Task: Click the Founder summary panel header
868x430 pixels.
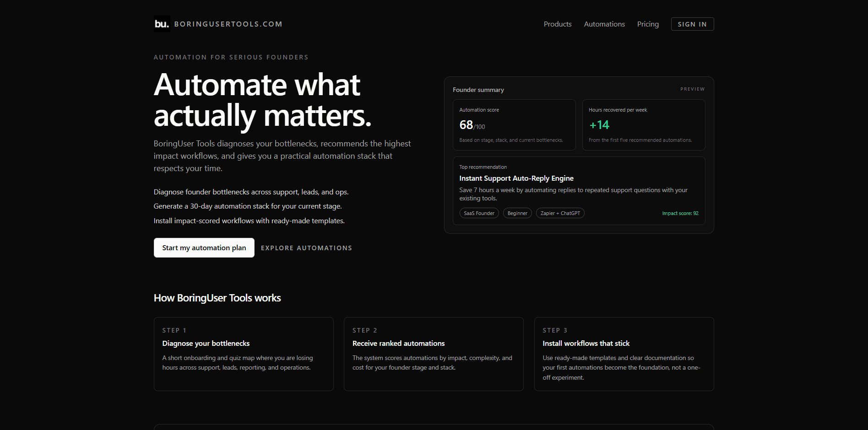Action: [x=478, y=90]
